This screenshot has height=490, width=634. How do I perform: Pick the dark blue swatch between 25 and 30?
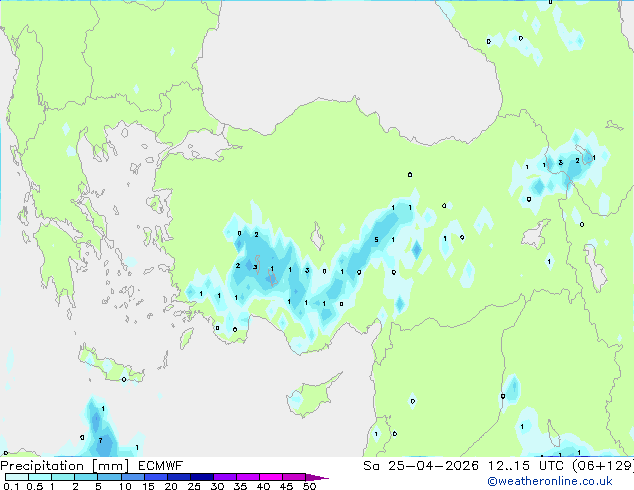[202, 477]
